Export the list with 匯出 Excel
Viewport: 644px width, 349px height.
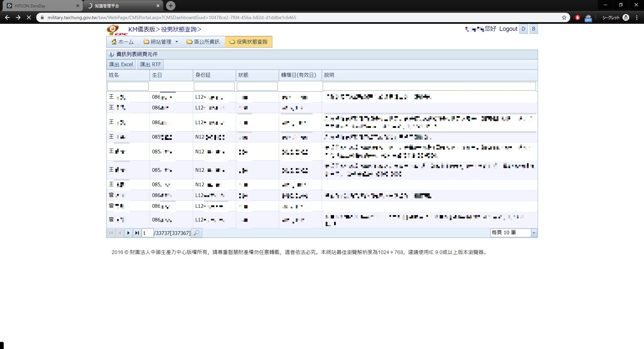click(121, 64)
